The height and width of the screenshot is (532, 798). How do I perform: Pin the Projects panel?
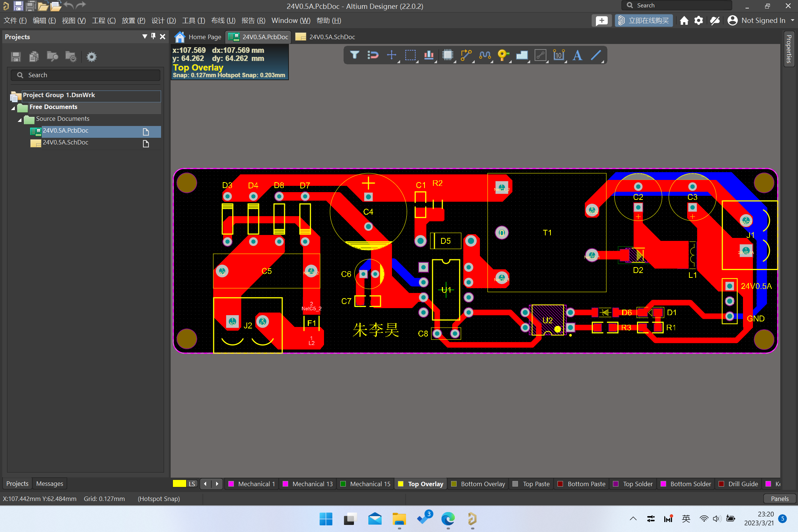pyautogui.click(x=153, y=36)
